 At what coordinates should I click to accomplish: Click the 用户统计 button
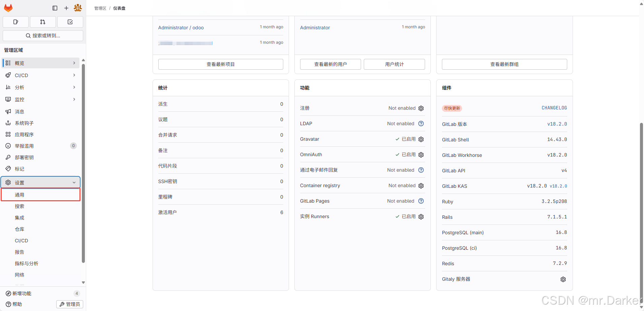[x=394, y=64]
